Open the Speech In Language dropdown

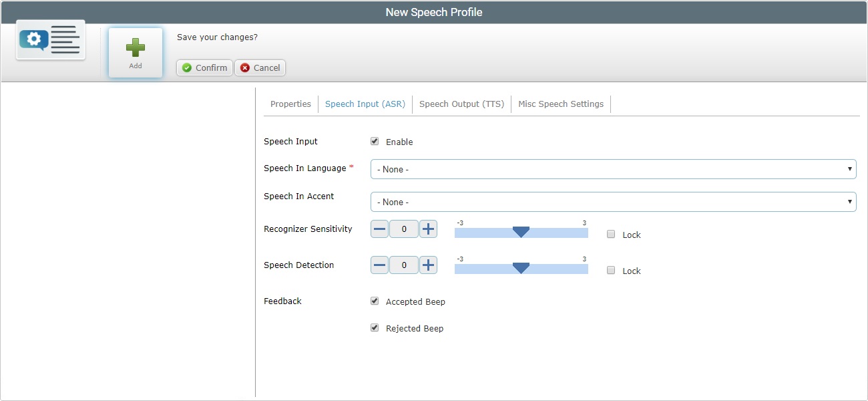[613, 168]
